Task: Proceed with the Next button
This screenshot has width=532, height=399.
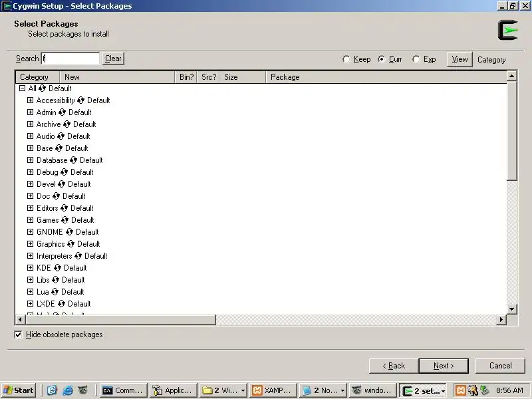Action: 444,366
